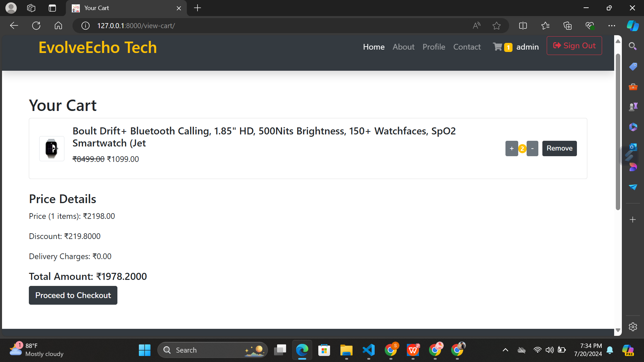Show hidden system tray icons
The height and width of the screenshot is (362, 644).
[x=505, y=350]
